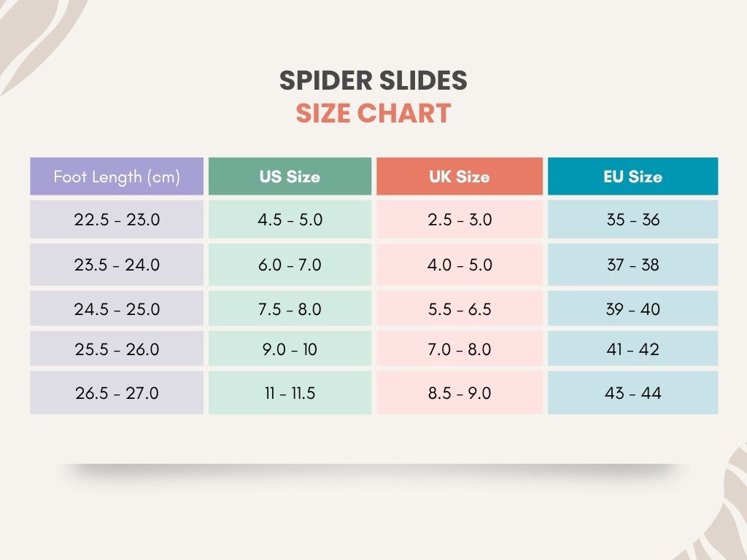
Task: Click EU size cell 37 - 38
Action: (632, 265)
